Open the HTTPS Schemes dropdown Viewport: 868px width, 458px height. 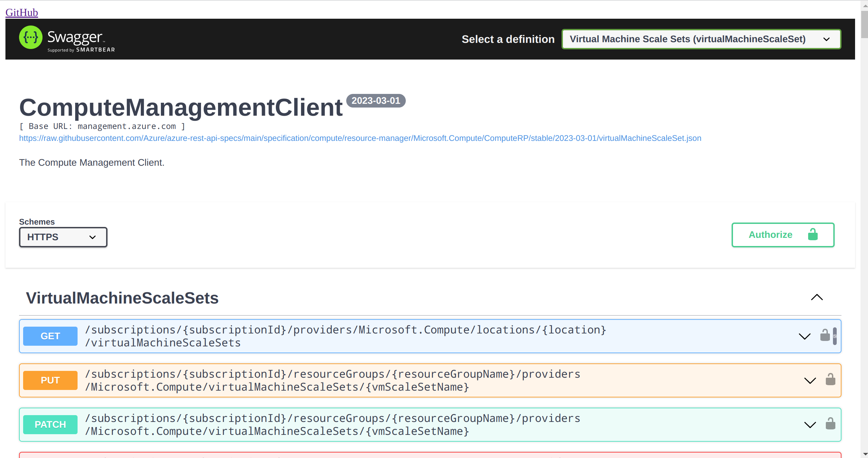pos(63,237)
